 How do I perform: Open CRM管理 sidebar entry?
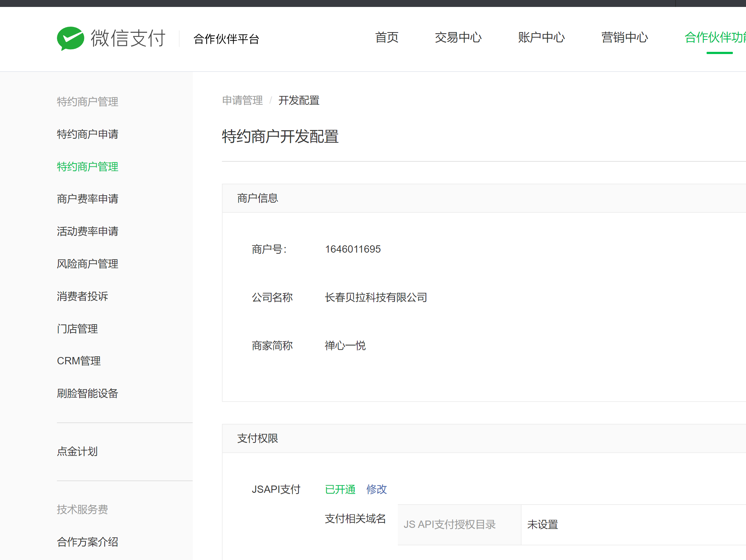coord(79,361)
